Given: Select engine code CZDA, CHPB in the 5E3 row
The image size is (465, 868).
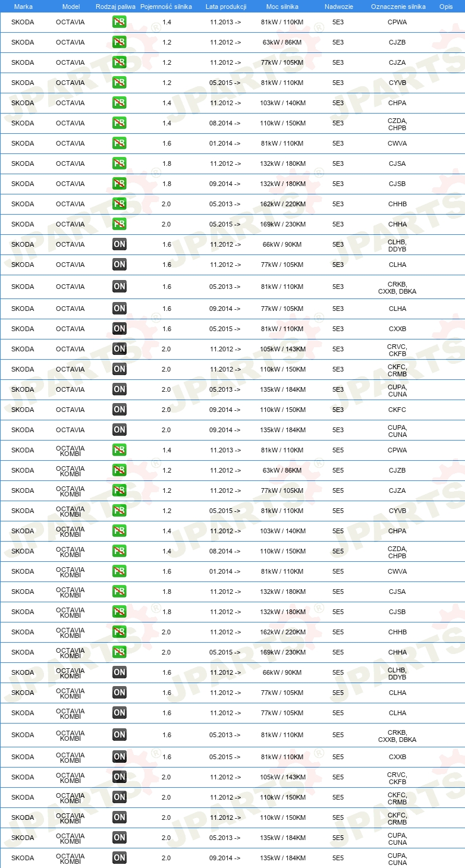Looking at the screenshot, I should pyautogui.click(x=397, y=124).
